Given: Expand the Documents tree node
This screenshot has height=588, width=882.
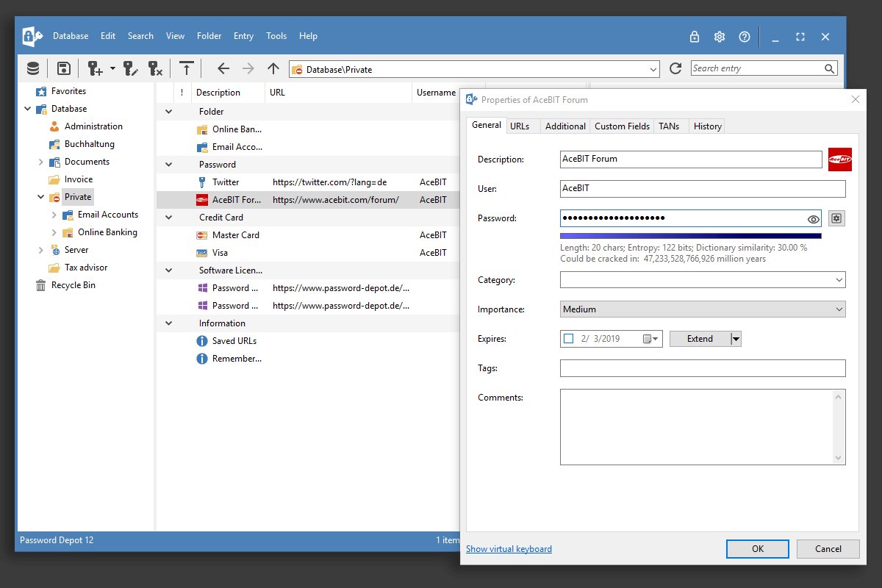Looking at the screenshot, I should point(41,162).
